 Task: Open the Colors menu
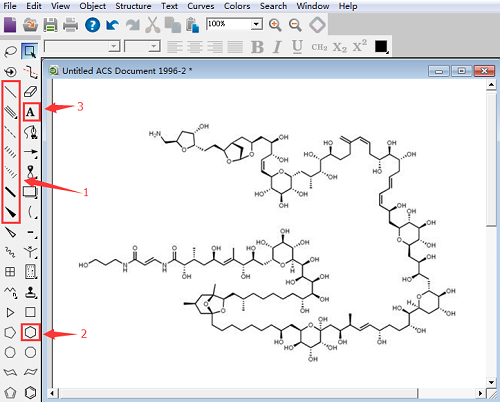point(237,6)
